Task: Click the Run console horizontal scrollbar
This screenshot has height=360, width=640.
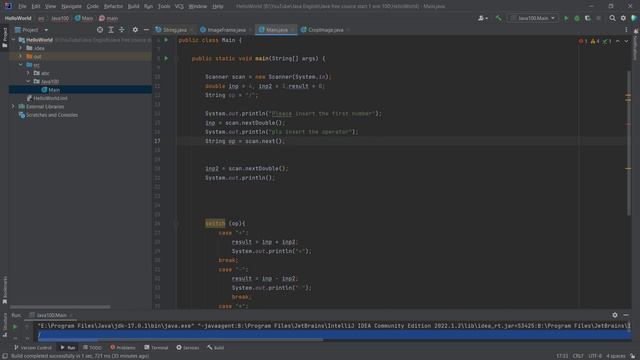Action: tap(180, 340)
